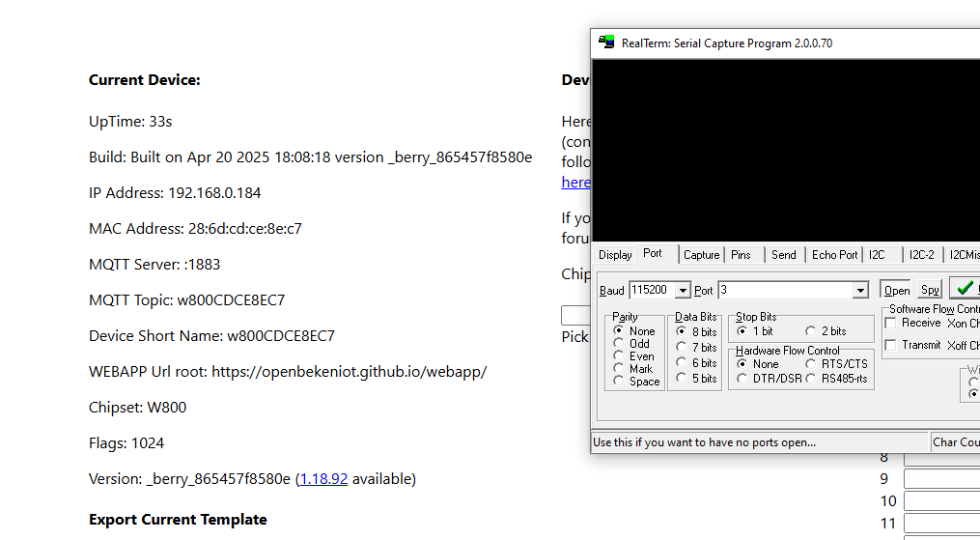Image resolution: width=980 pixels, height=540 pixels.
Task: Click the RealTerm window title bar
Action: [x=786, y=43]
